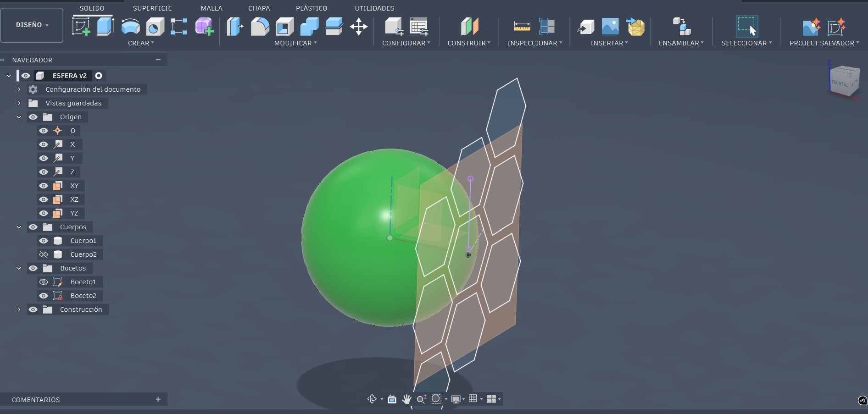Switch to the UTILIDADES tab

click(x=374, y=8)
